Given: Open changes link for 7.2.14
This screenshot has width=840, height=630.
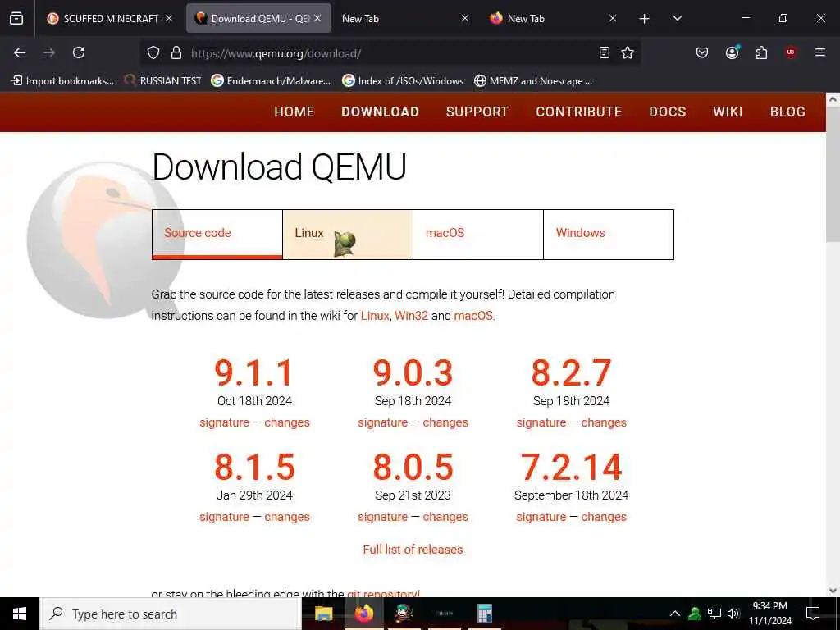Looking at the screenshot, I should 604,517.
